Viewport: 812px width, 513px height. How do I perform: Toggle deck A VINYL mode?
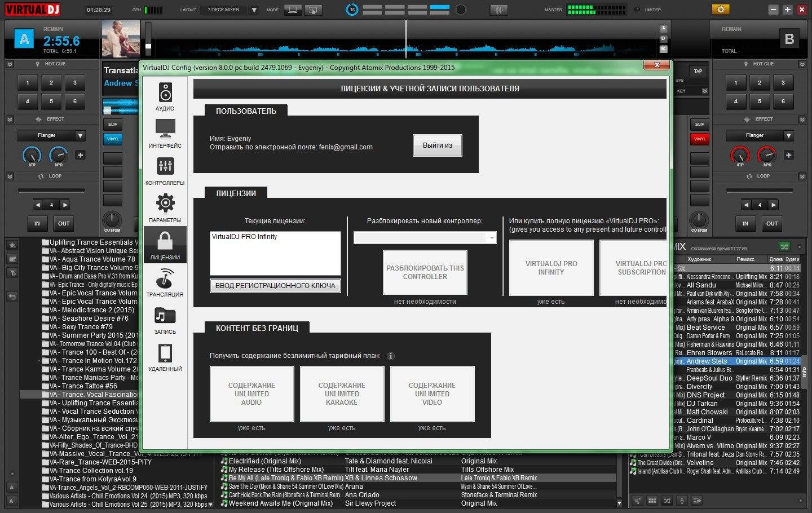(x=113, y=139)
